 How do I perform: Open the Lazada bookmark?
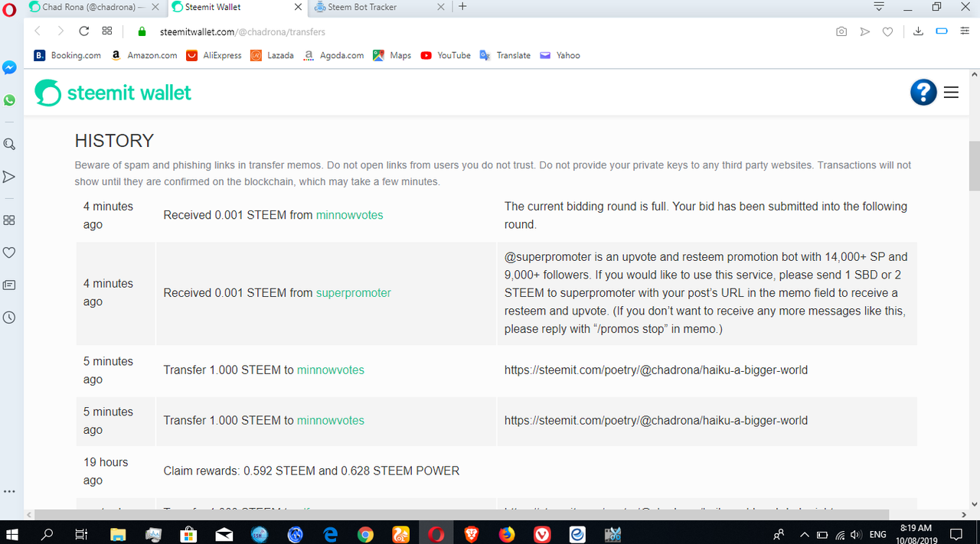coord(272,55)
